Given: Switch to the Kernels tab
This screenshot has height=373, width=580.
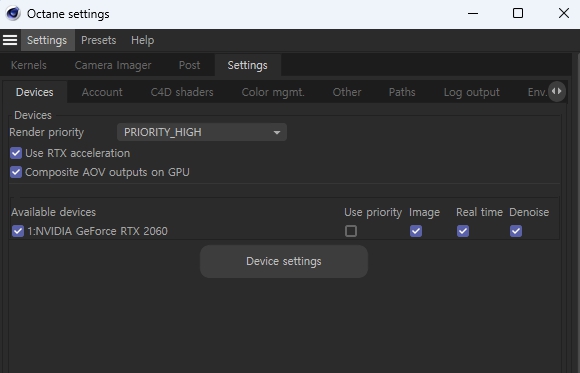Looking at the screenshot, I should pyautogui.click(x=29, y=65).
